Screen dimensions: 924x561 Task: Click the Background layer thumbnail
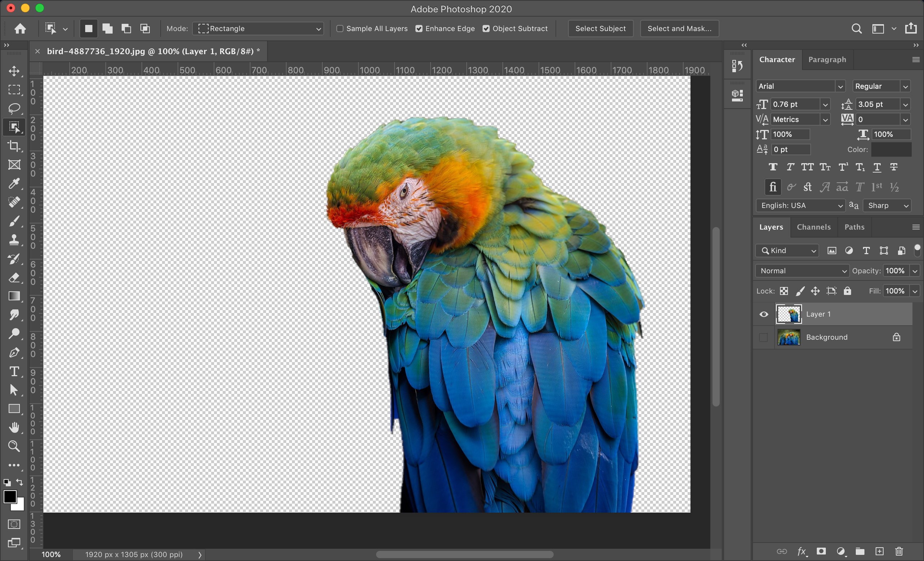[x=789, y=337]
